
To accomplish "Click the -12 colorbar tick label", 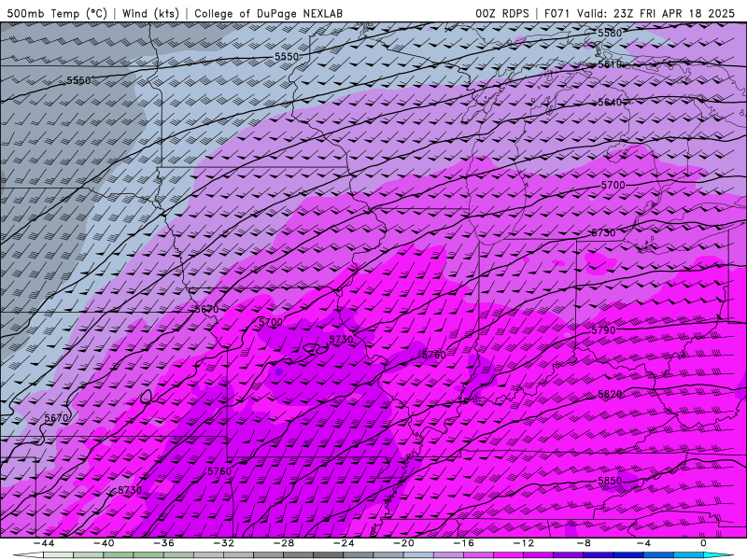I will coord(524,543).
